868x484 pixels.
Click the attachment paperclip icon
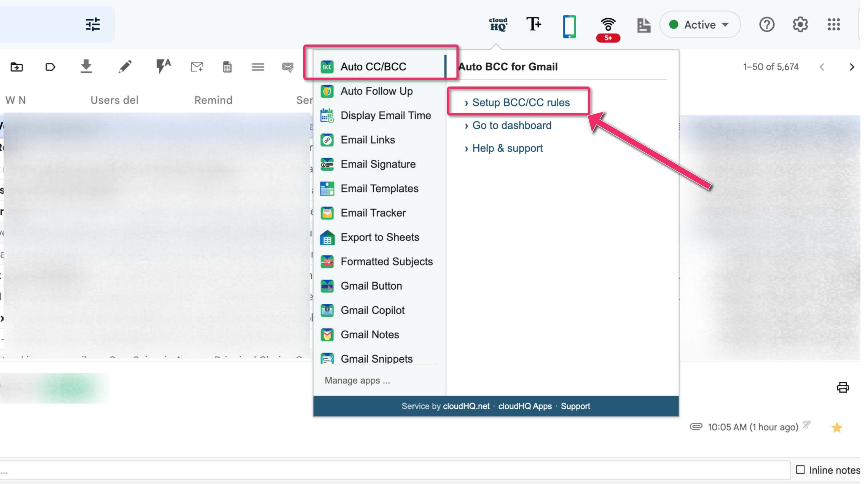click(696, 427)
